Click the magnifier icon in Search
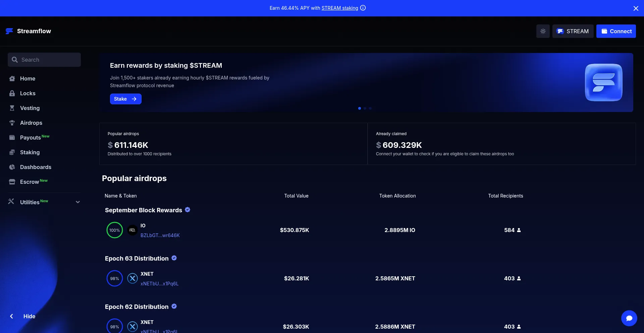644x333 pixels. pos(14,60)
